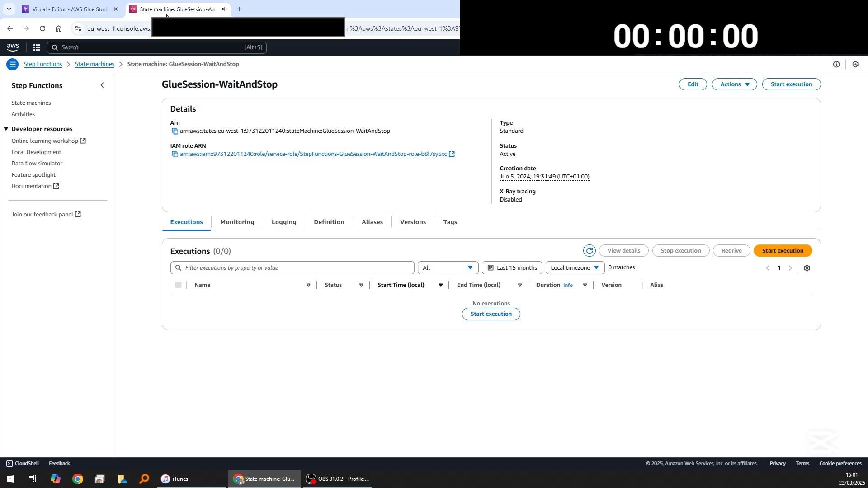Toggle the select-all executions checkbox
This screenshot has height=488, width=868.
click(x=178, y=285)
